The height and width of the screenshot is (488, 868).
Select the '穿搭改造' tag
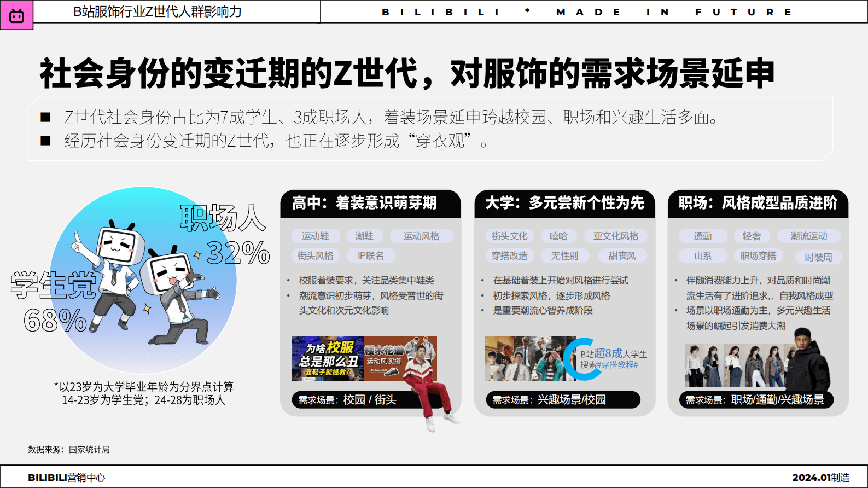click(x=509, y=255)
